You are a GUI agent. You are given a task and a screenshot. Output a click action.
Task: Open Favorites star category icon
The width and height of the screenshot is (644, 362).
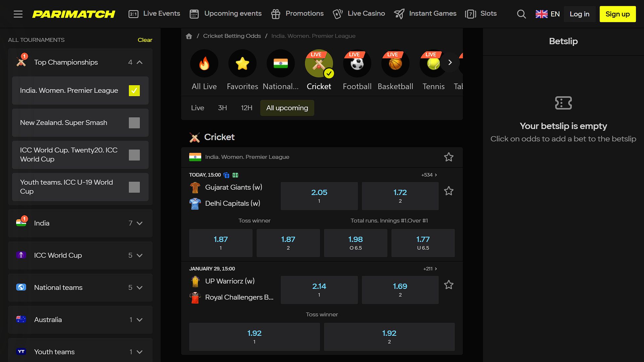point(242,63)
